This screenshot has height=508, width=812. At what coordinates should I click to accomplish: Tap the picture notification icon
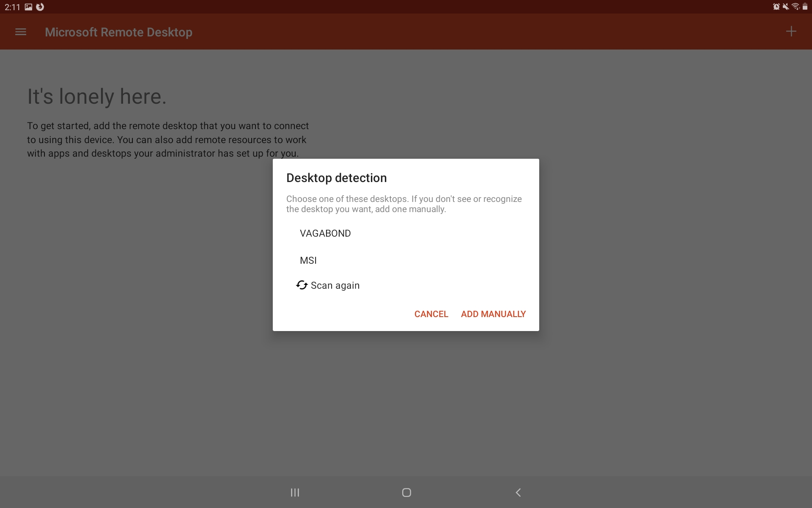(x=28, y=7)
